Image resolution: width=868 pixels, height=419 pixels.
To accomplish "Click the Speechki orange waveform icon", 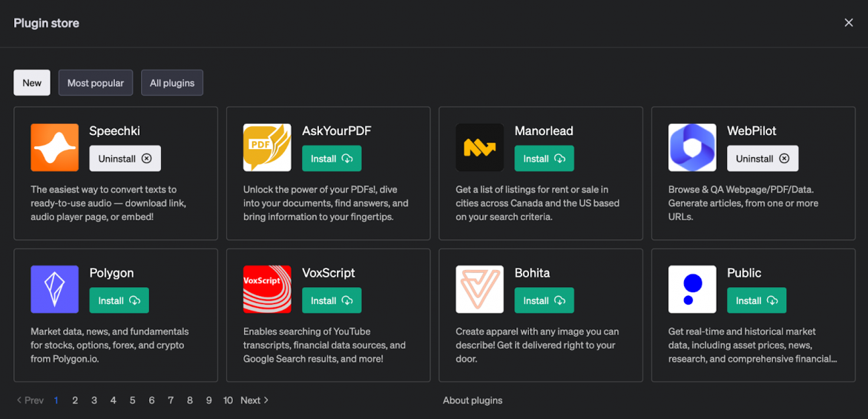I will (x=54, y=148).
